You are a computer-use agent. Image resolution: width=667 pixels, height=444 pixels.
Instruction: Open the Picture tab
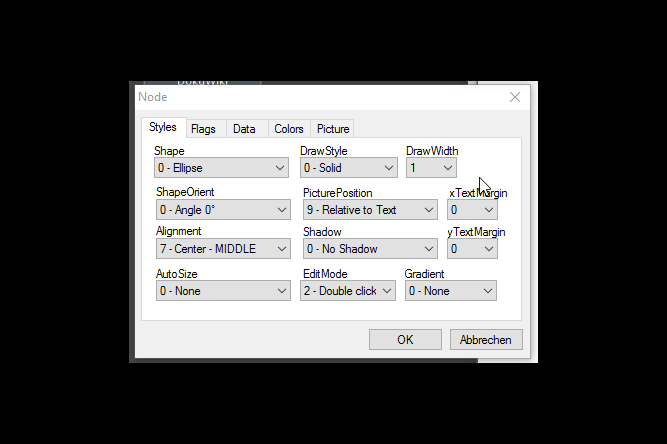pos(332,129)
